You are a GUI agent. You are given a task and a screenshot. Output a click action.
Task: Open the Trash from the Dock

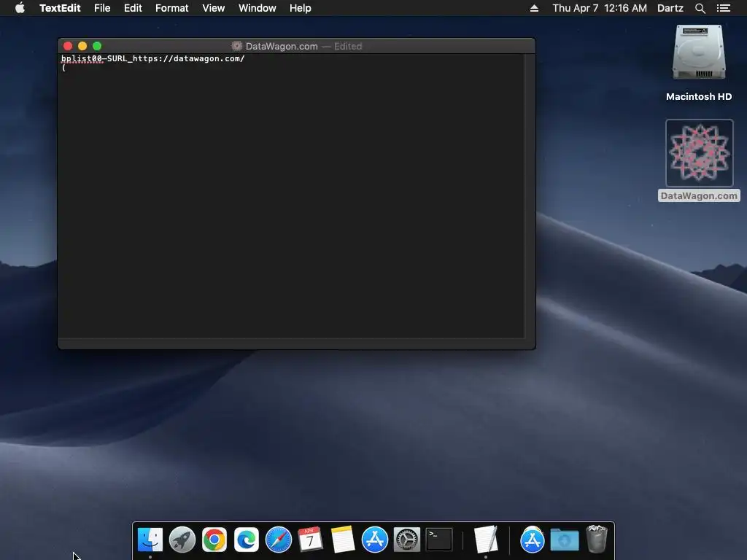[597, 539]
